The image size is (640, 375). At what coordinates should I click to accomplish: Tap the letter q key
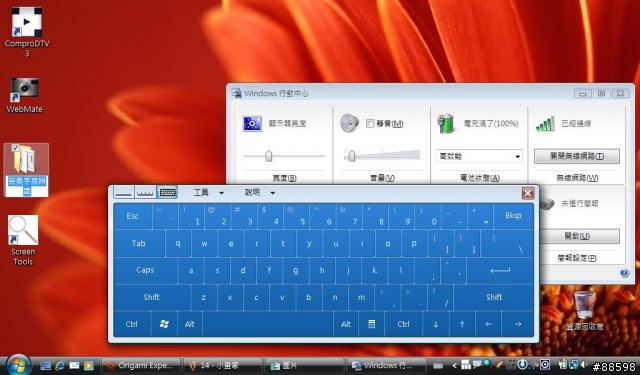coord(178,243)
